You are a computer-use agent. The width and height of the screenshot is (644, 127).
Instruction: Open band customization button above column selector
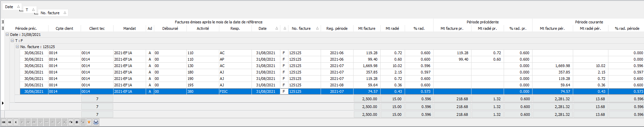coord(3,22)
